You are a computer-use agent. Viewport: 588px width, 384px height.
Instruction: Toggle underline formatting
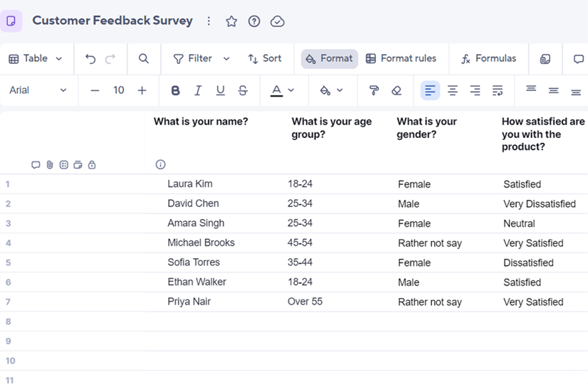(x=221, y=90)
